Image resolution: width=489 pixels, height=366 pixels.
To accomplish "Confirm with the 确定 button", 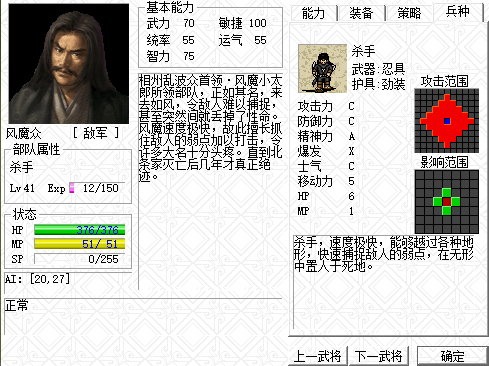I will pyautogui.click(x=452, y=356).
